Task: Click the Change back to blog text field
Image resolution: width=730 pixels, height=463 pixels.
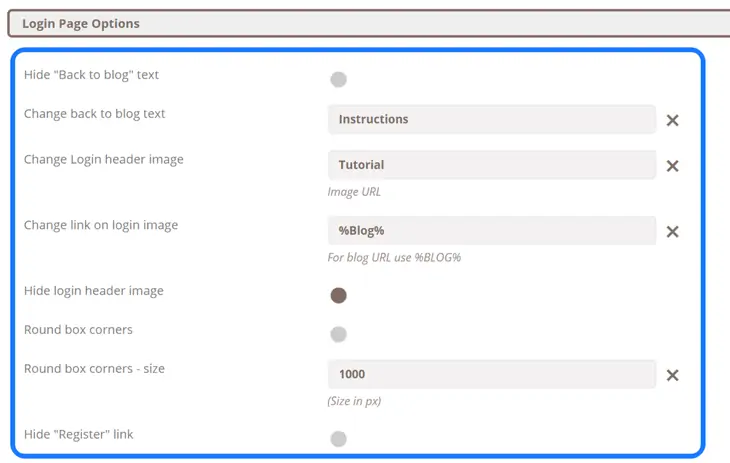Action: [491, 119]
